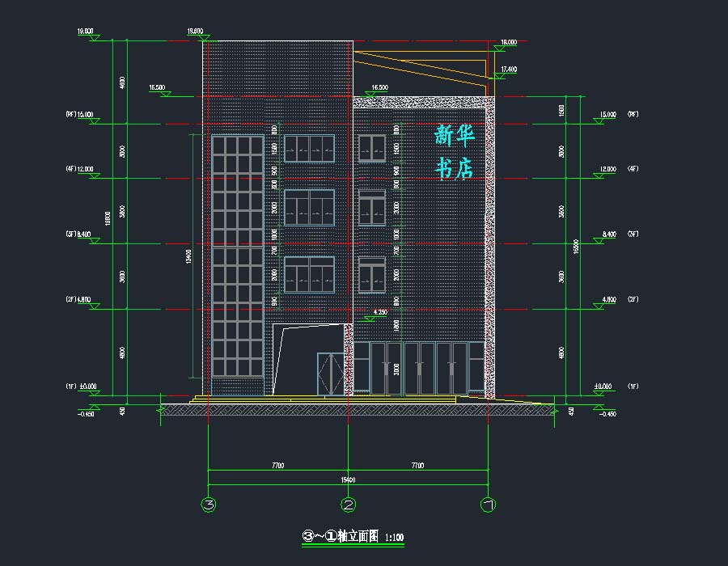Select the 1800 dimension below 4.250 marker
This screenshot has height=566, width=728.
click(396, 325)
